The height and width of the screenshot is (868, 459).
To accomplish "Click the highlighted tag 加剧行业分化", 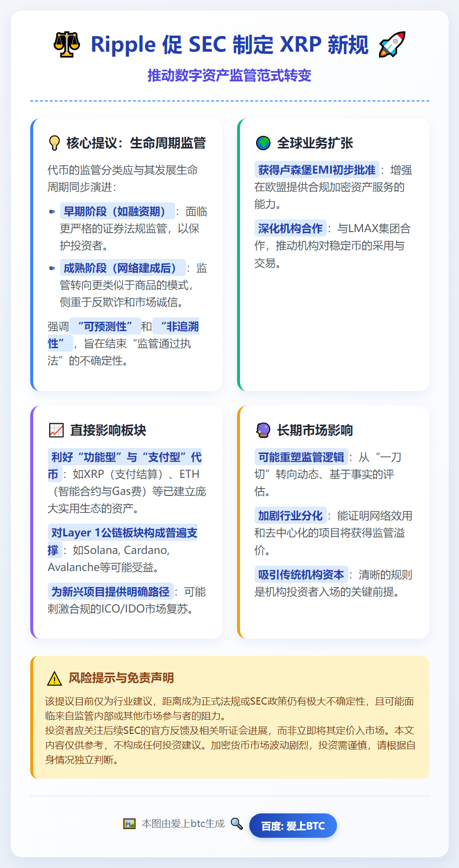I will coord(290,515).
